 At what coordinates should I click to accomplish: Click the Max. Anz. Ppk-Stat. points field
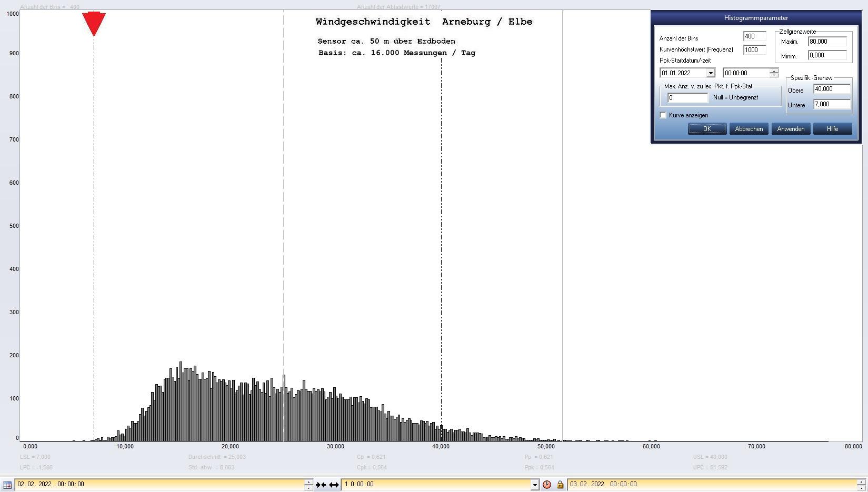point(687,98)
